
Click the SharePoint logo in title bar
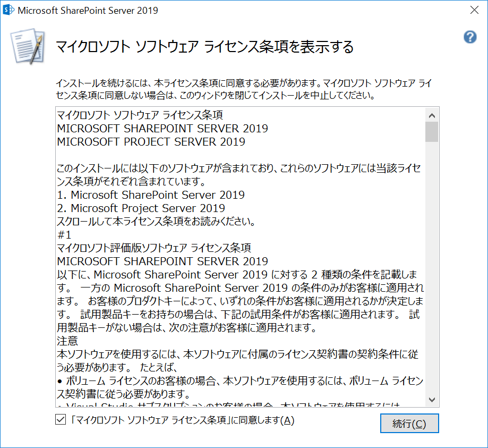pos(8,10)
